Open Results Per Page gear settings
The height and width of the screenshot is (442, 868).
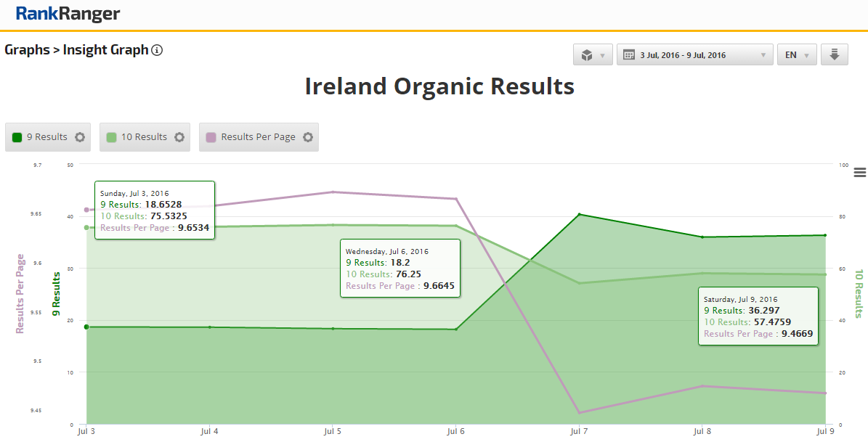pyautogui.click(x=308, y=137)
